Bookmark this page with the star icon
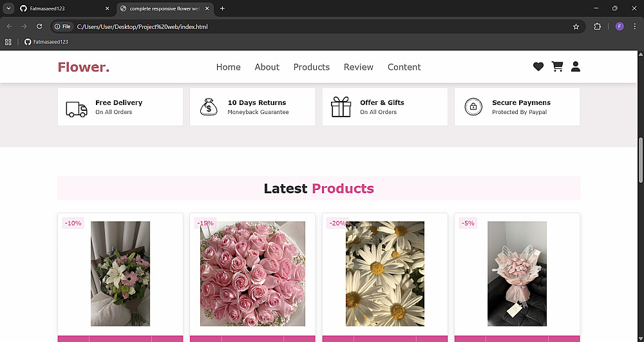This screenshot has width=644, height=342. pos(576,26)
